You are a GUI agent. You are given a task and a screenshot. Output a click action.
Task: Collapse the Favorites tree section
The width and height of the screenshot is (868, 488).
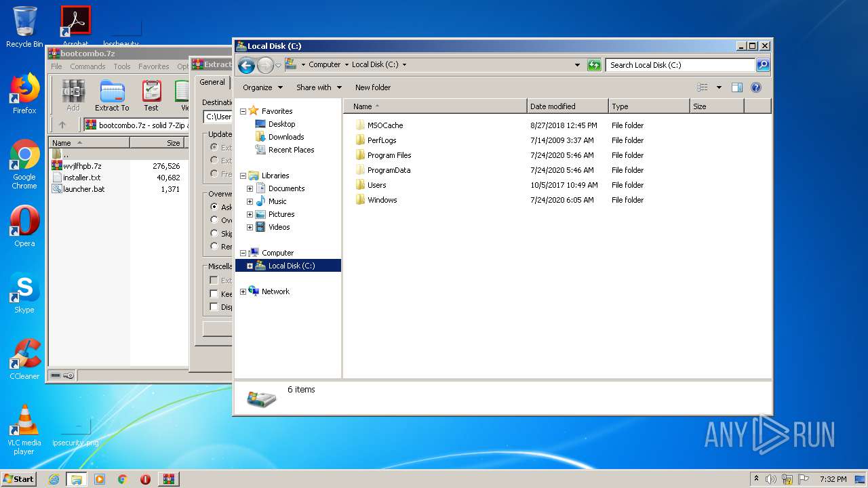click(x=243, y=111)
